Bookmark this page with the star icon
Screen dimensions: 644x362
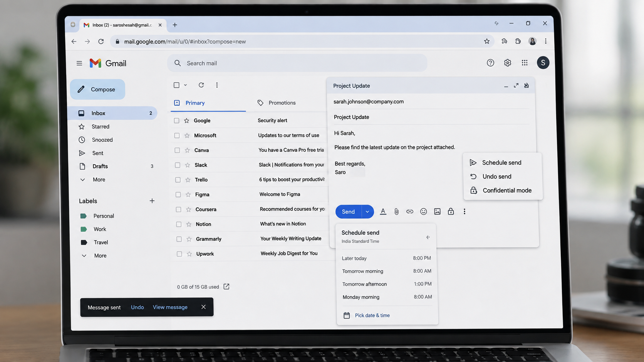[487, 41]
